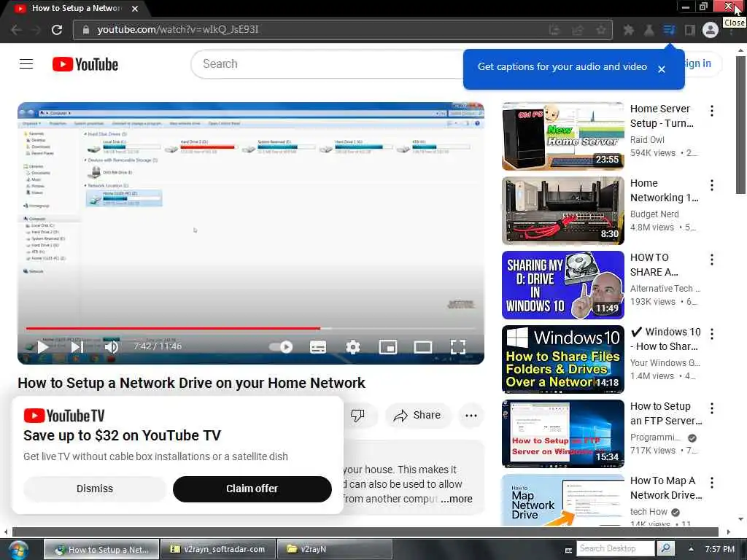Click the Search Desktop taskbar field

click(616, 548)
